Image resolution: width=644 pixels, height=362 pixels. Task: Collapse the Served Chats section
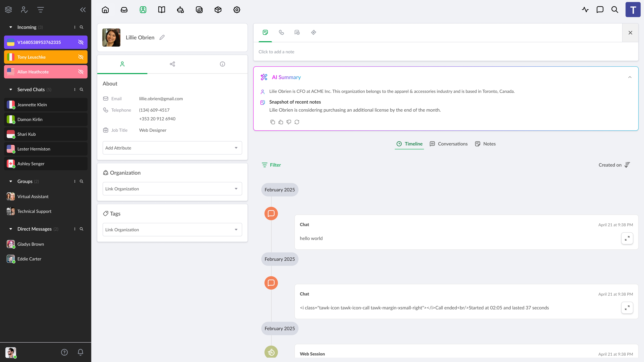click(x=11, y=89)
